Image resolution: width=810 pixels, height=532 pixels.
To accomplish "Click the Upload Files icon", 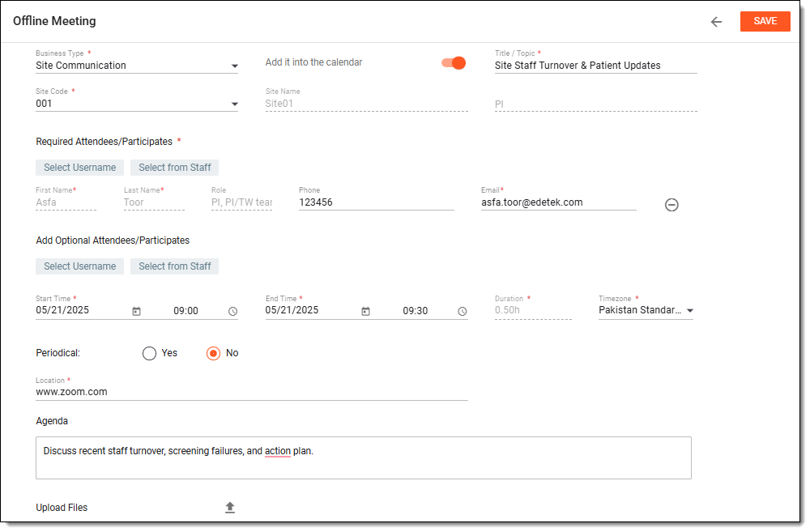I will pos(230,508).
